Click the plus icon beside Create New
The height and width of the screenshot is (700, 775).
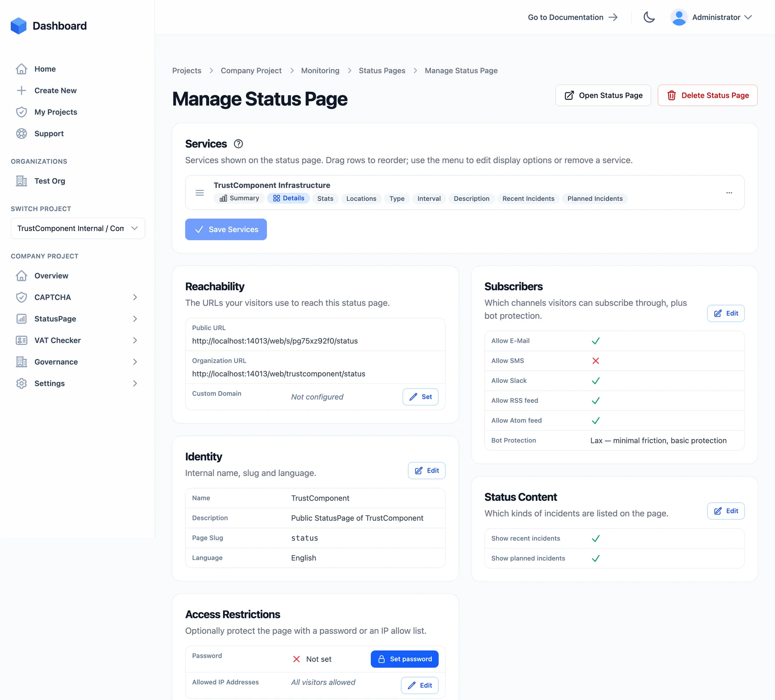22,90
